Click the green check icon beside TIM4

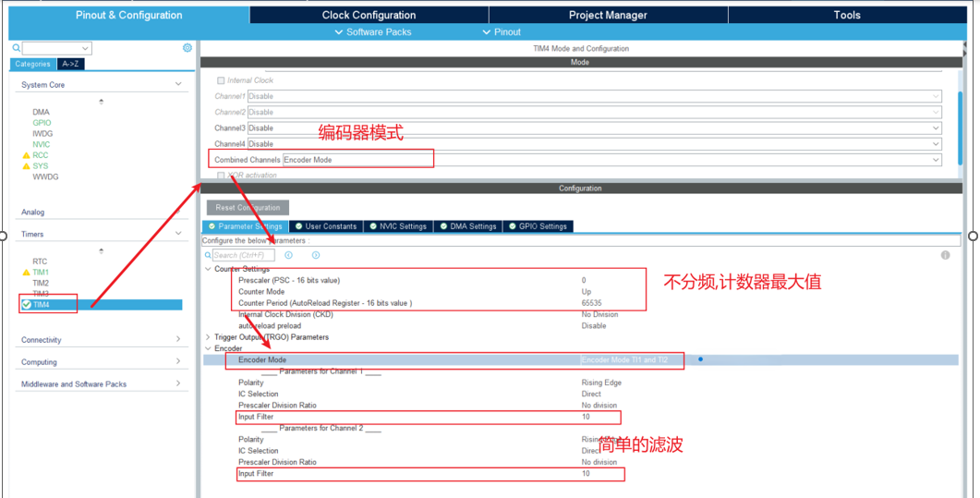[x=26, y=305]
